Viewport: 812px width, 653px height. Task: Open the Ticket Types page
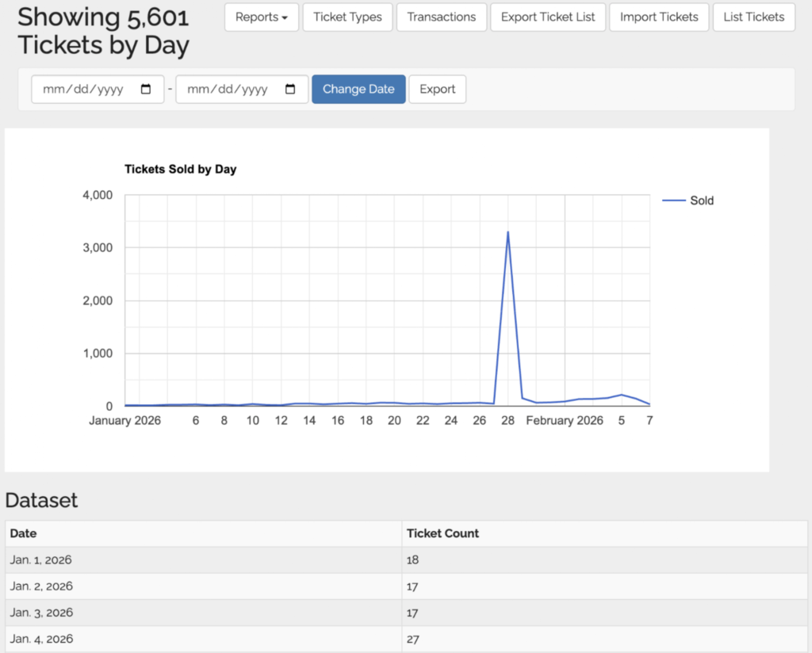click(x=347, y=17)
